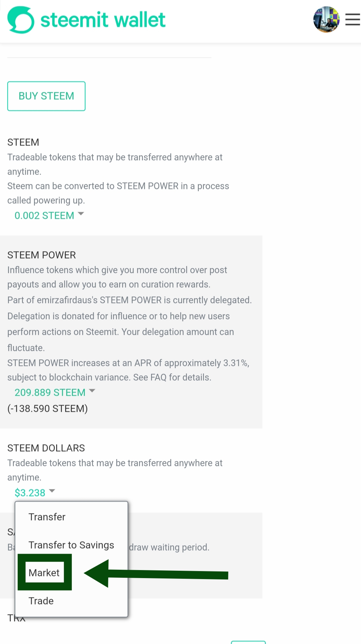Click the steemit wallet title text
Viewport: 361px width, 644px height.
pyautogui.click(x=103, y=20)
